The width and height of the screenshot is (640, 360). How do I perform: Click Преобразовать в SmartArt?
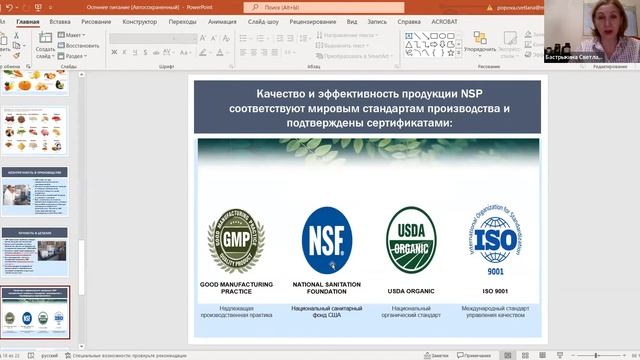(354, 56)
